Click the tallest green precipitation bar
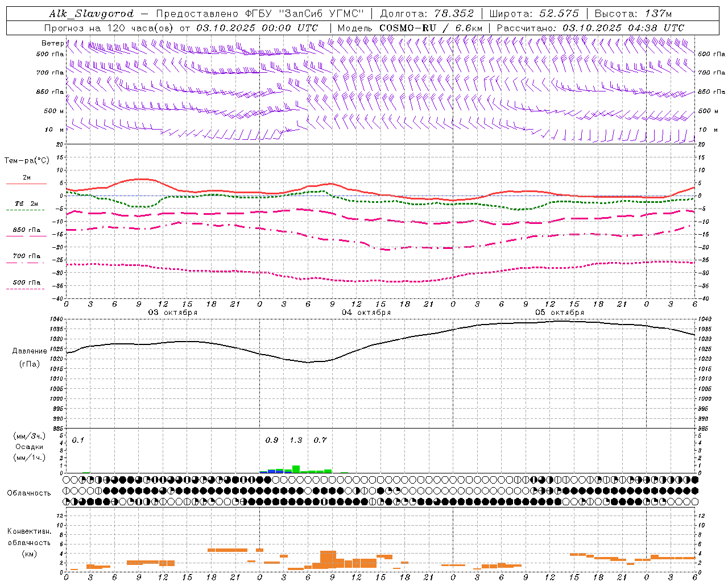This screenshot has width=728, height=582. (x=296, y=469)
